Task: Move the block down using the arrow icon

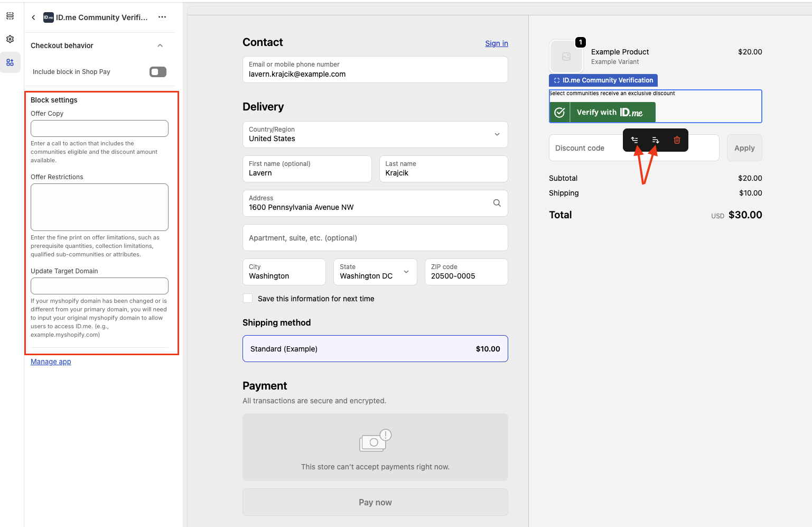Action: tap(655, 140)
